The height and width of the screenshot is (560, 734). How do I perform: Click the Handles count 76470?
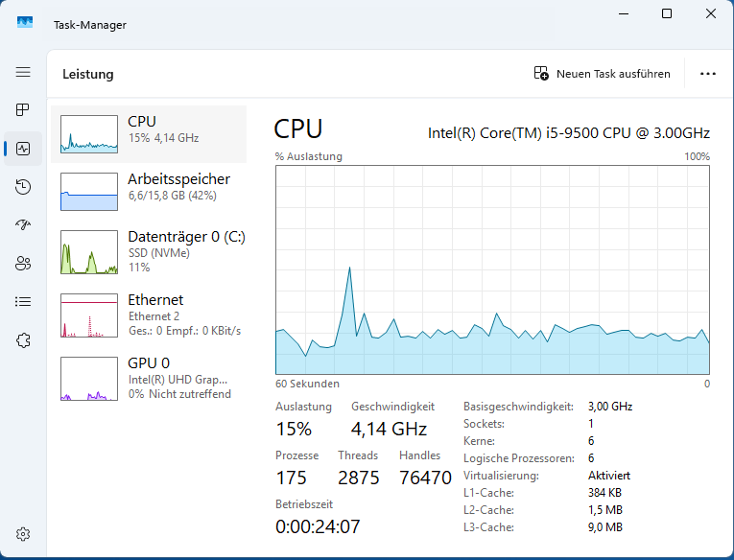(425, 478)
